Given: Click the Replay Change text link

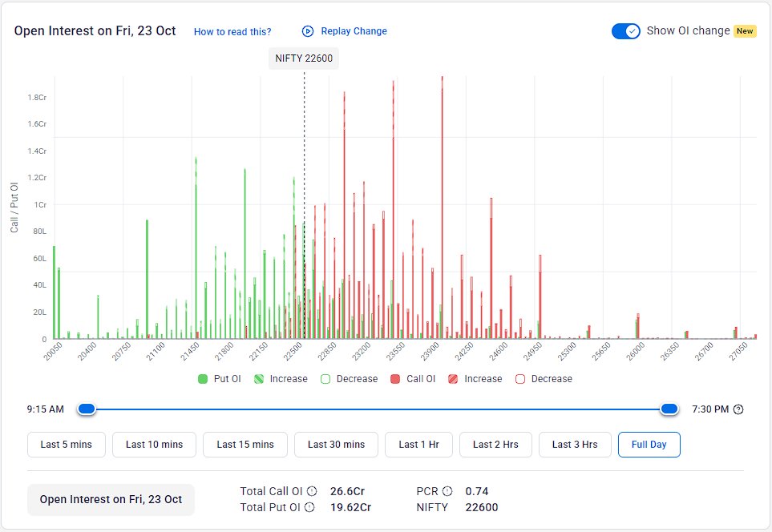Looking at the screenshot, I should point(354,31).
